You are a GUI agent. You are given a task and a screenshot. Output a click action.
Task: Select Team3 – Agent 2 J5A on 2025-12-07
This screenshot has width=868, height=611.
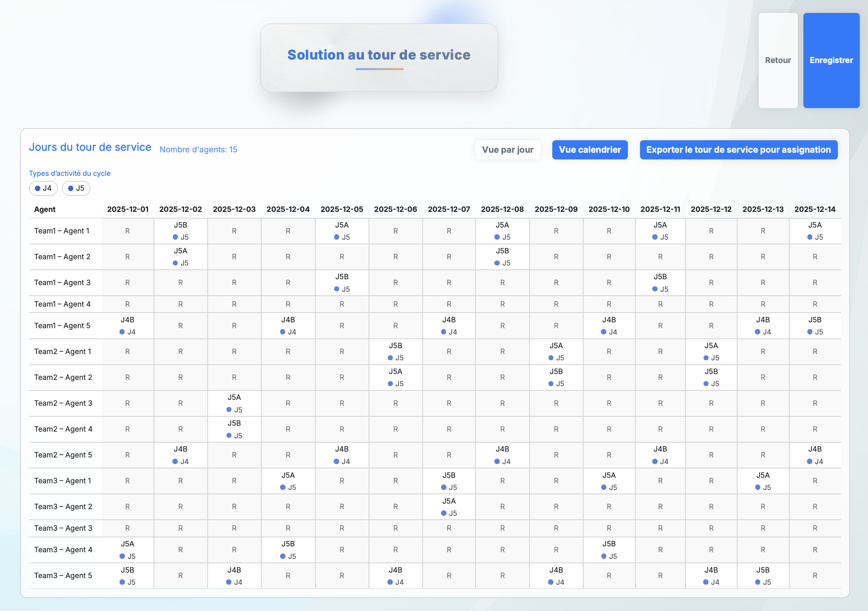449,506
